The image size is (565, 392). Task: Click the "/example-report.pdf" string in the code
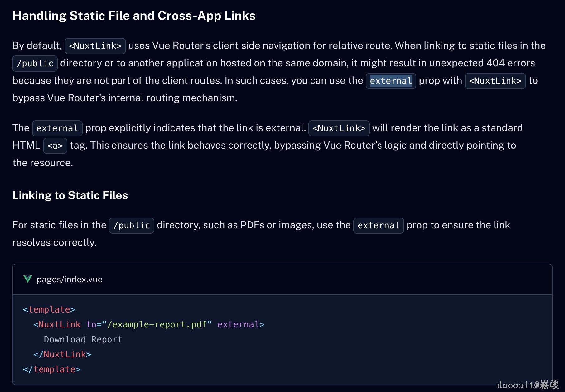coord(159,324)
